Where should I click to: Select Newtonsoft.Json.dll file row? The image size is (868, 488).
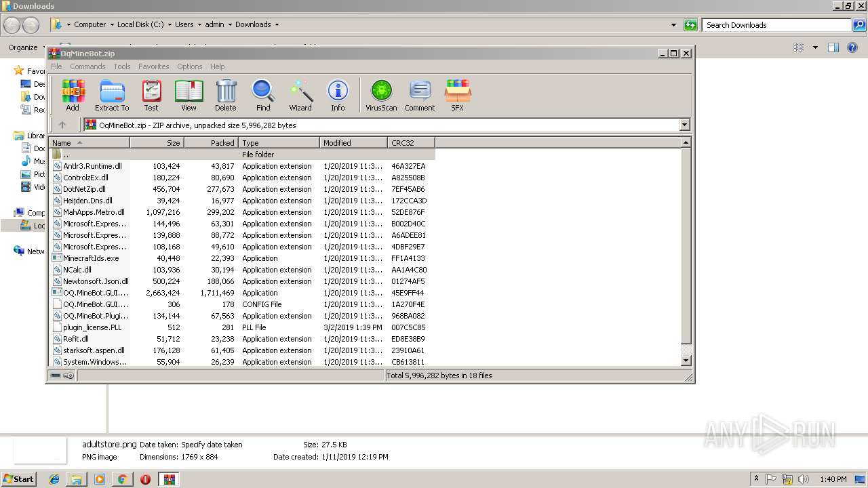[x=242, y=281]
